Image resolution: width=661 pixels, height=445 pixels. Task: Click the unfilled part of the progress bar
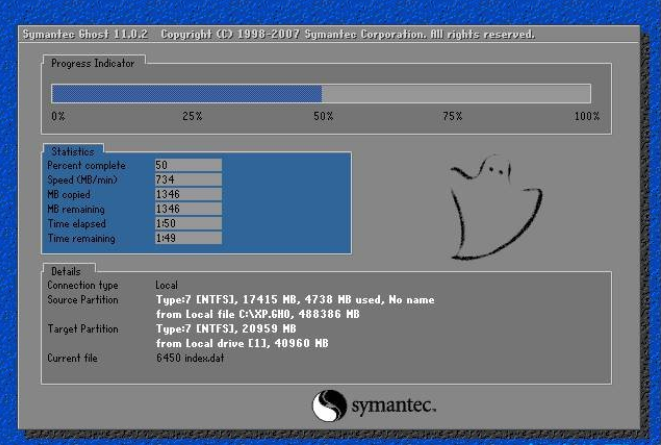[456, 94]
